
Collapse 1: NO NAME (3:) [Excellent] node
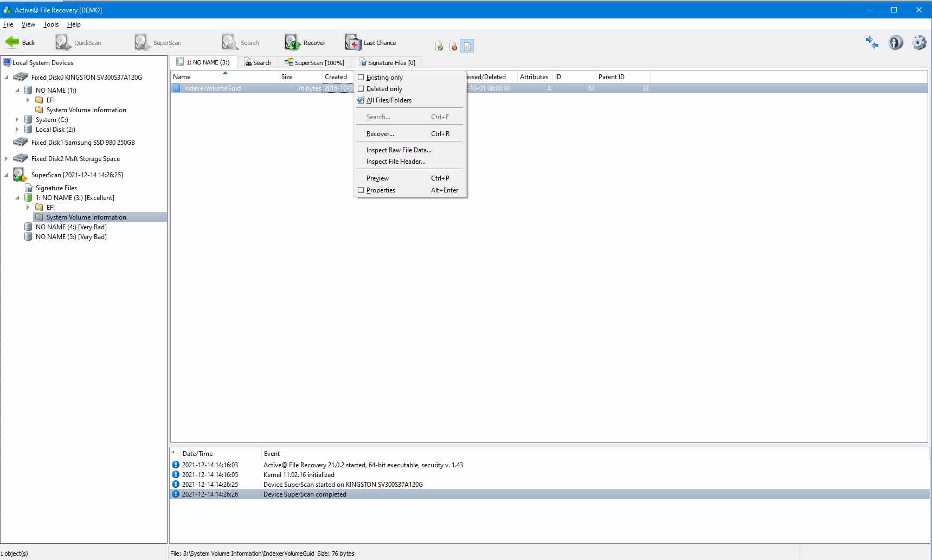17,198
